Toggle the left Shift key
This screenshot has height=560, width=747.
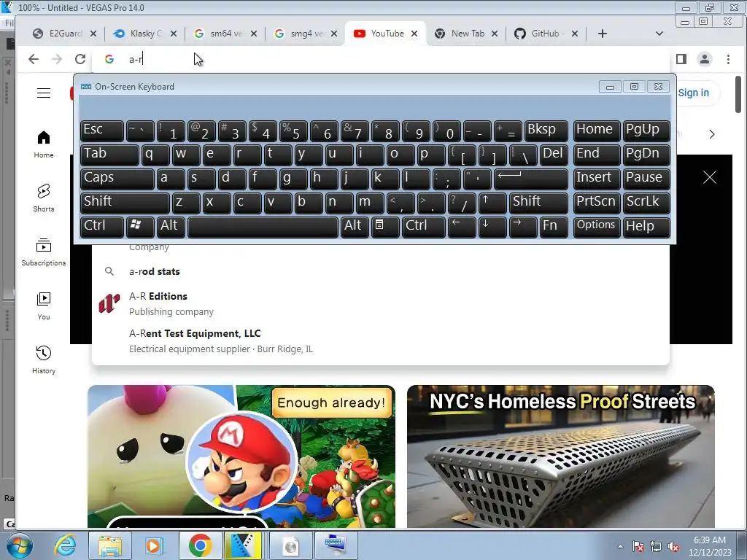click(125, 203)
